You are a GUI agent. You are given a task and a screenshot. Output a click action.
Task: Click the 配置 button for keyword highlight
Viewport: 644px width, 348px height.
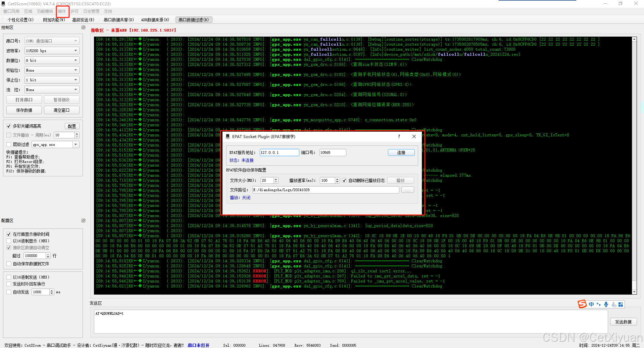pyautogui.click(x=72, y=126)
